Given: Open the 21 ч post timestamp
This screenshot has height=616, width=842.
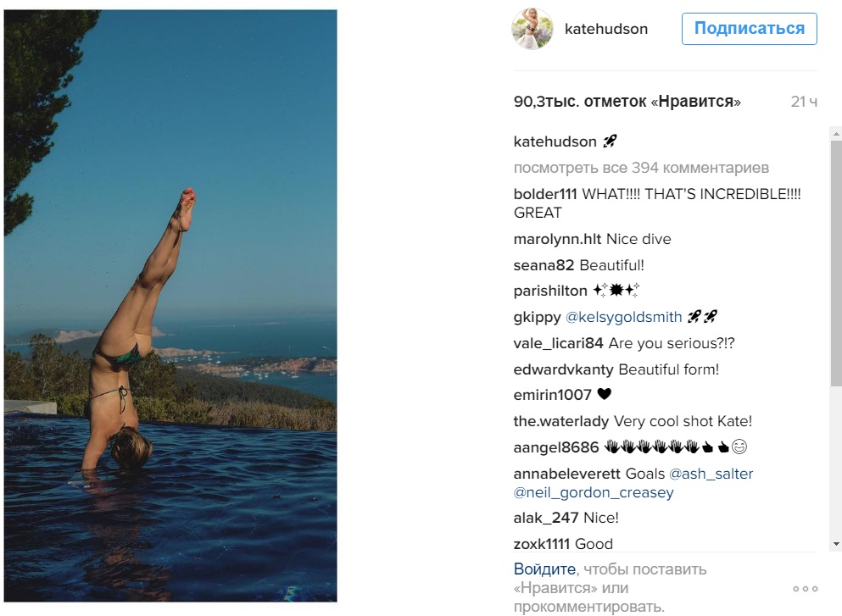Looking at the screenshot, I should click(803, 102).
